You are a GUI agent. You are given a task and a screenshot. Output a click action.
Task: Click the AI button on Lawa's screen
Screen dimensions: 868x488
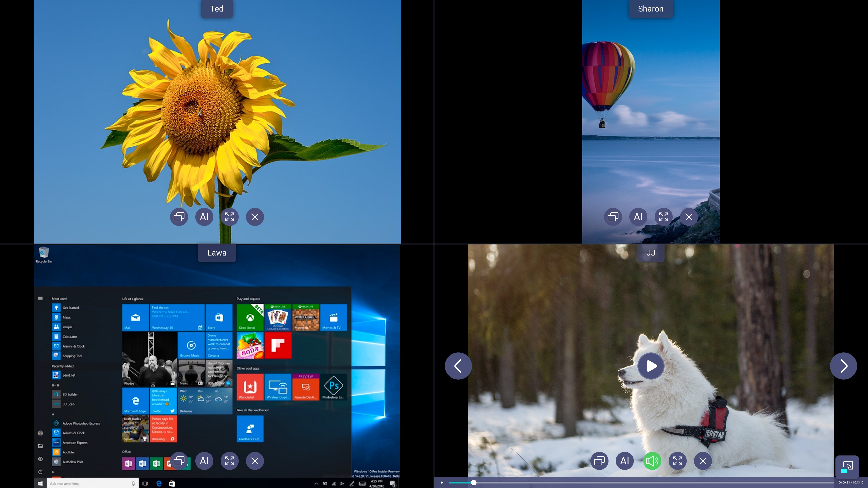point(204,461)
